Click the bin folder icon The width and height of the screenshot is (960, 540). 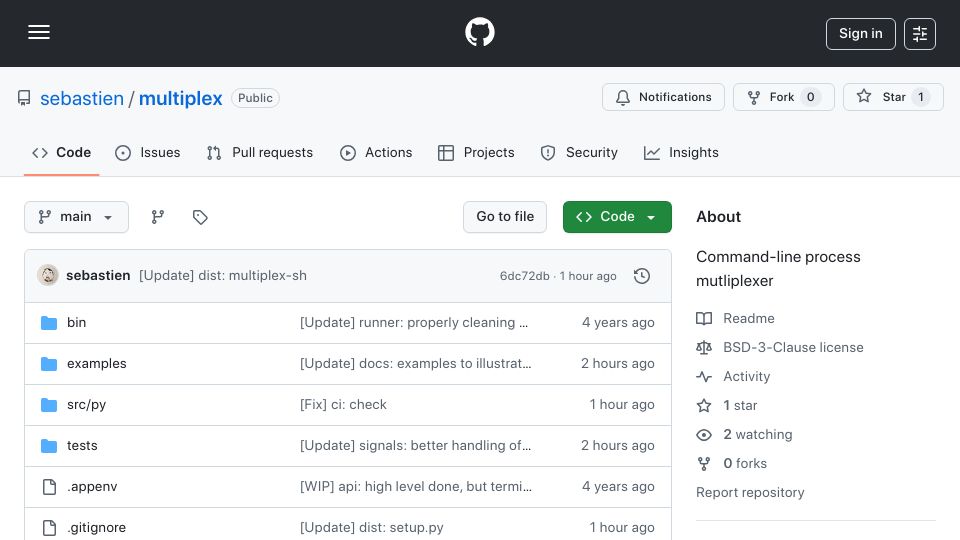pos(49,323)
